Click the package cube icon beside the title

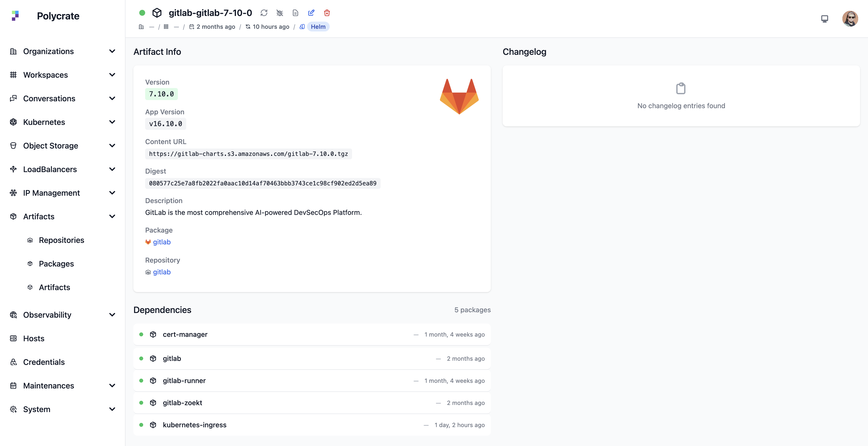click(157, 13)
